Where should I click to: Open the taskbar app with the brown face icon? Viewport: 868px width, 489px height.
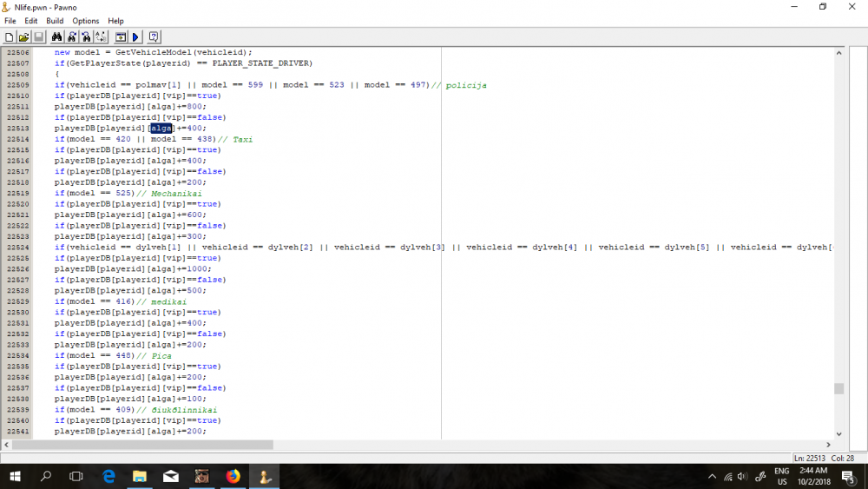pos(201,476)
